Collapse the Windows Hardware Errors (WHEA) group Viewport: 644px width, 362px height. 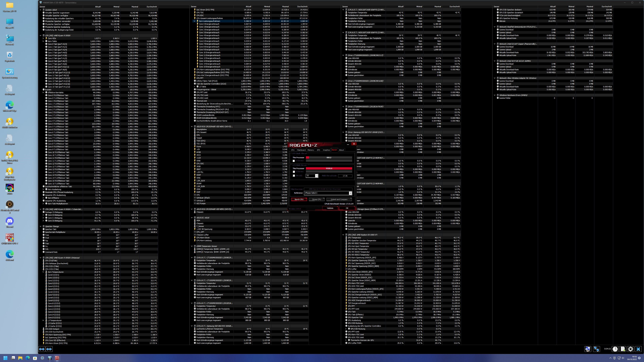pyautogui.click(x=495, y=95)
